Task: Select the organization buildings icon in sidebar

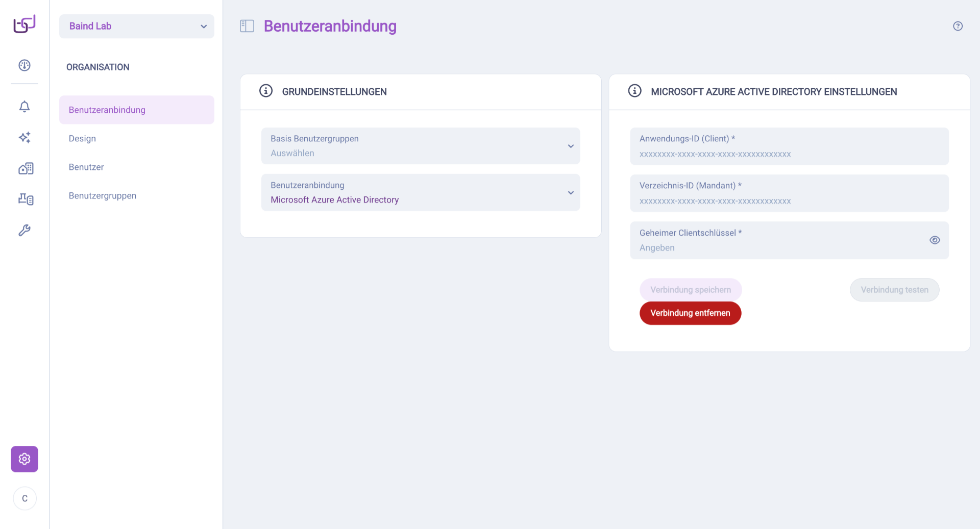Action: coord(25,168)
